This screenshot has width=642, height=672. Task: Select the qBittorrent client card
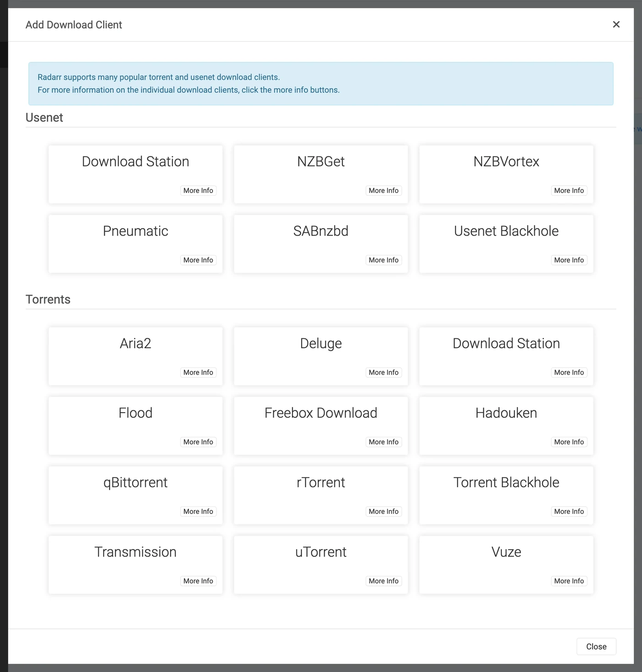(x=135, y=496)
